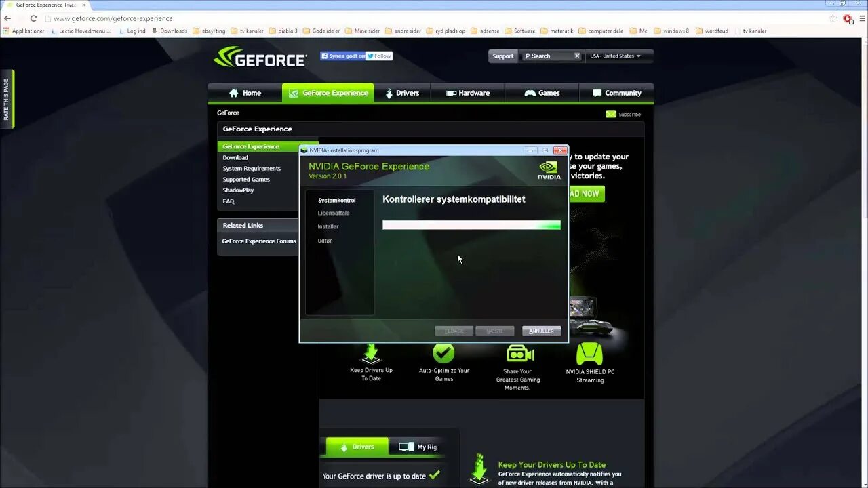Click the Systemkontrol step in the installer
Image resolution: width=868 pixels, height=488 pixels.
point(336,200)
